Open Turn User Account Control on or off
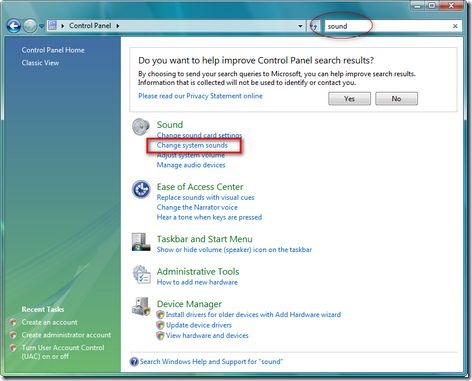Screen dimensions: 472x381 coord(63,352)
